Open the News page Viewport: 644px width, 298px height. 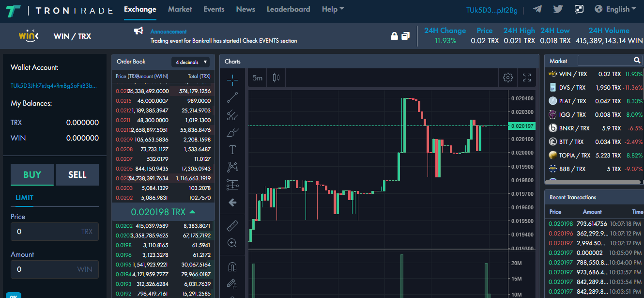245,9
